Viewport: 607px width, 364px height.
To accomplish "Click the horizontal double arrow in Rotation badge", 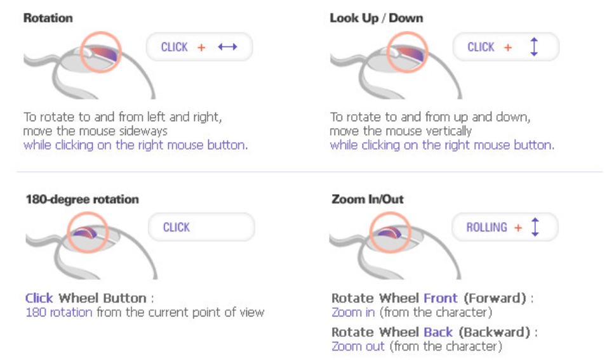I will pyautogui.click(x=227, y=47).
